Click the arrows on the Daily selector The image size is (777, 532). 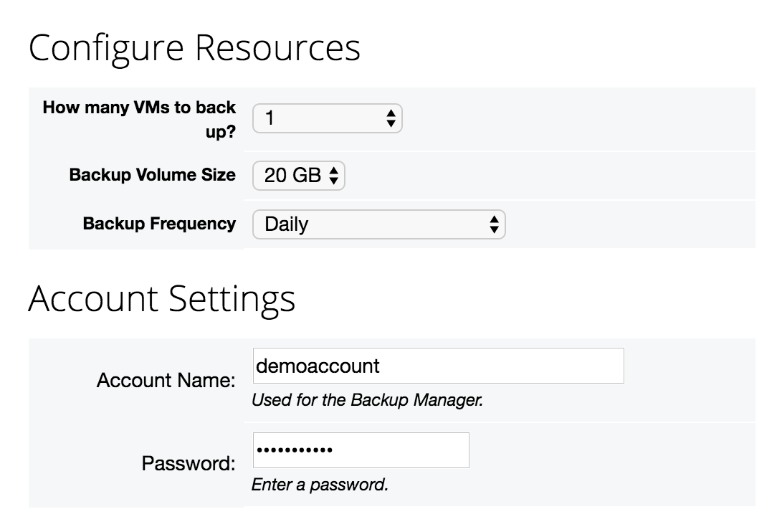click(x=493, y=224)
